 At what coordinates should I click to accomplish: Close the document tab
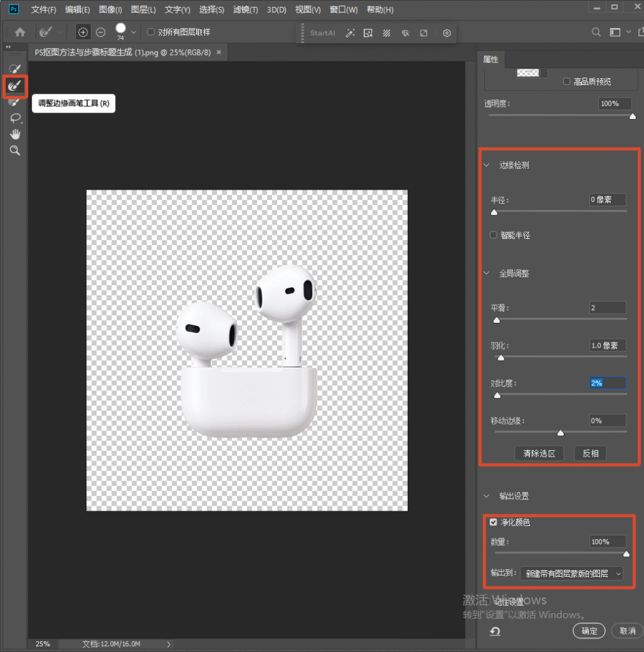click(219, 52)
